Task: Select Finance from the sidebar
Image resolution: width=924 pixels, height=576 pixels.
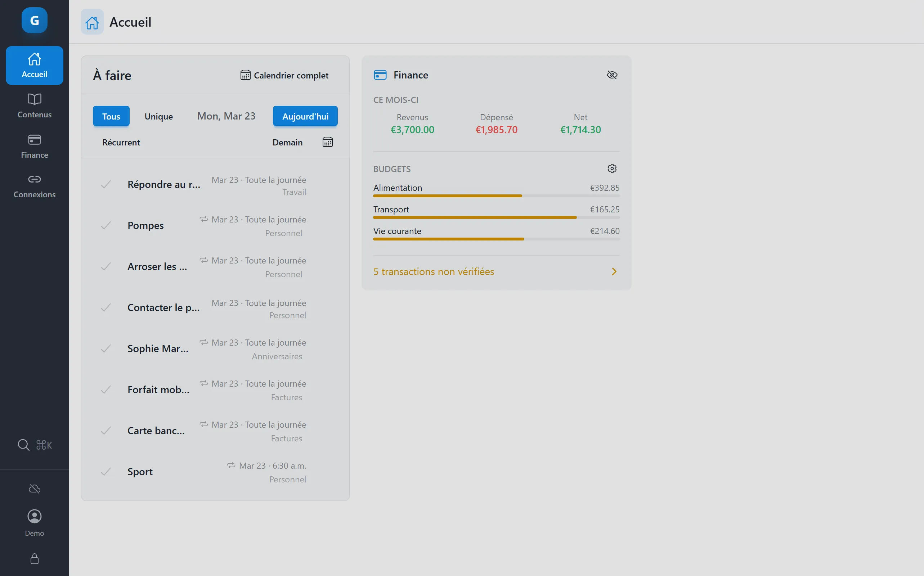Action: click(34, 146)
